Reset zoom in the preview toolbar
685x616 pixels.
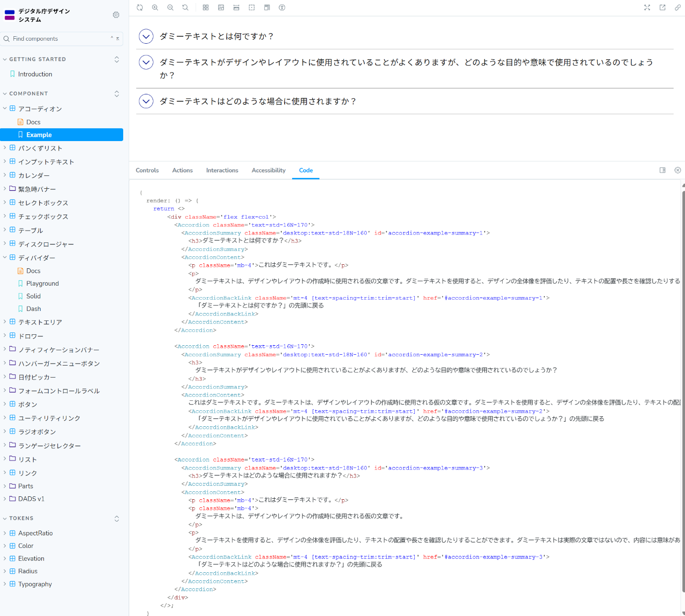coord(185,7)
